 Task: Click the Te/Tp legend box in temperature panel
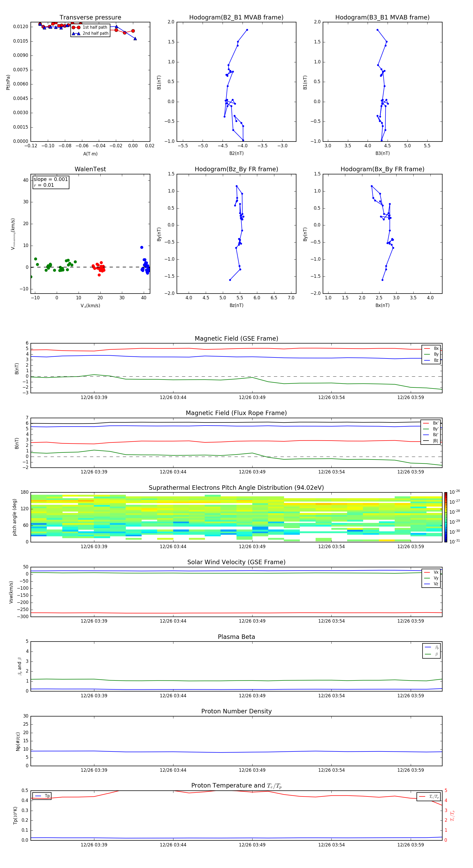click(429, 796)
